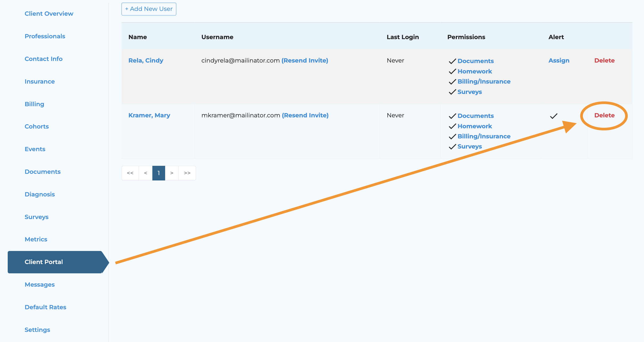Jump to last page of results

(x=187, y=173)
